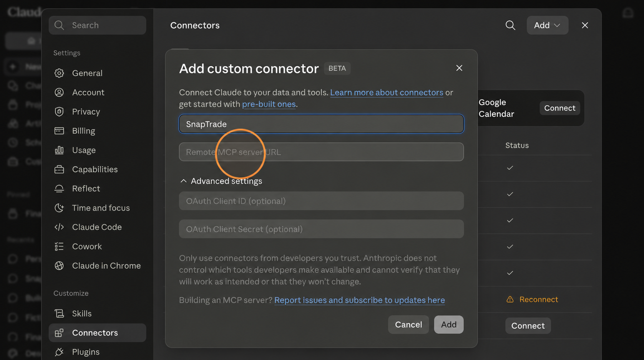
Task: Connect Google Calendar
Action: [x=559, y=108]
